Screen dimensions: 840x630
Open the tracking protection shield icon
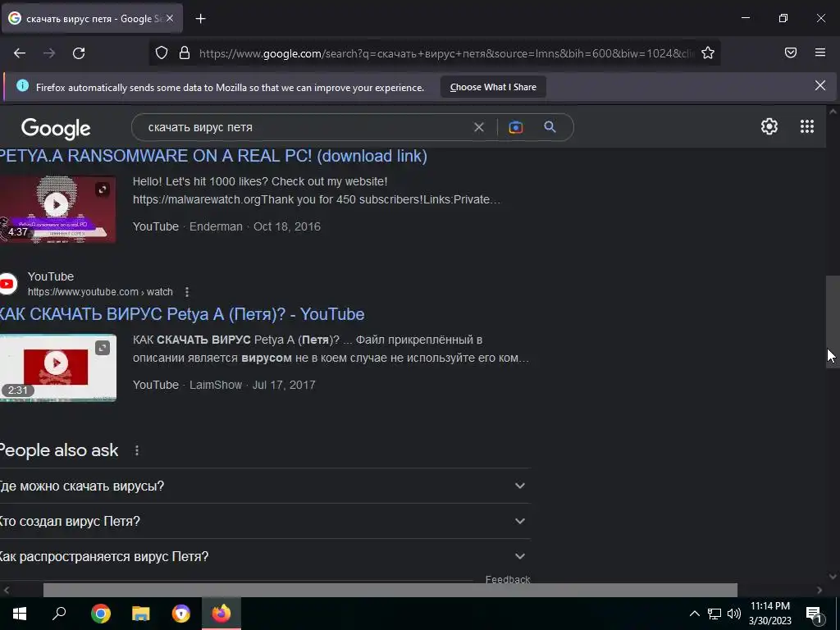(162, 52)
